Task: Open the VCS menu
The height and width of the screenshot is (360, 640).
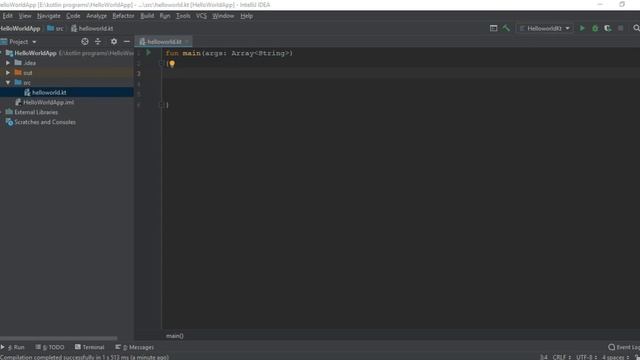Action: tap(201, 16)
